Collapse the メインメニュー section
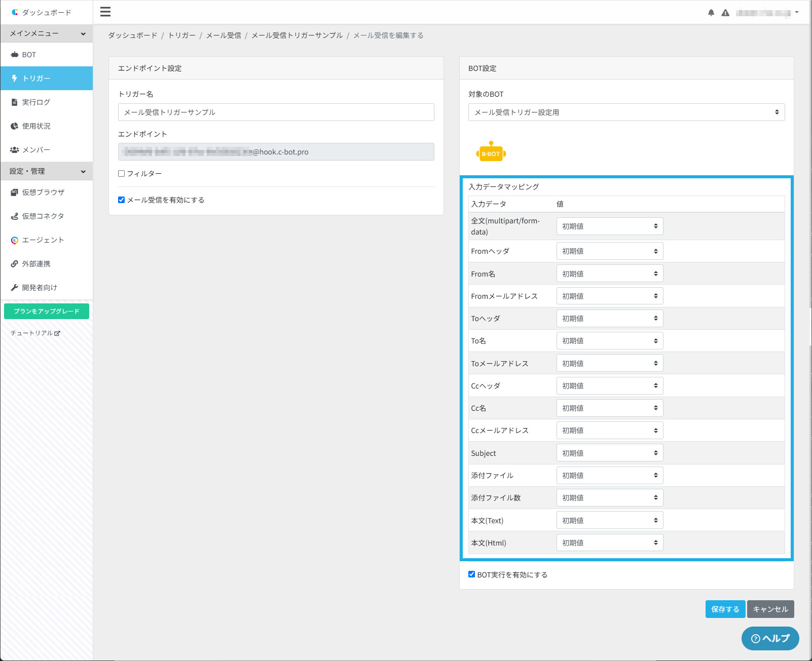 tap(47, 33)
